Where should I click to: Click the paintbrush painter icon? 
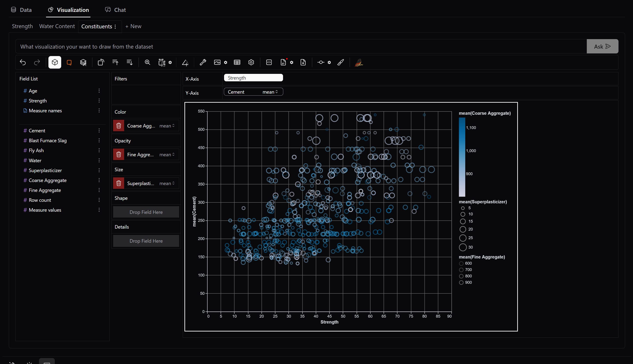click(x=340, y=62)
